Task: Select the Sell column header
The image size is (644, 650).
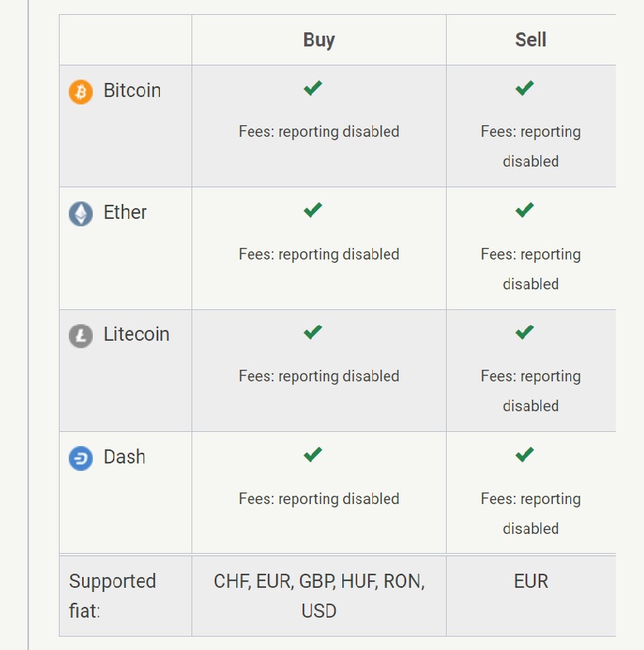Action: 530,40
